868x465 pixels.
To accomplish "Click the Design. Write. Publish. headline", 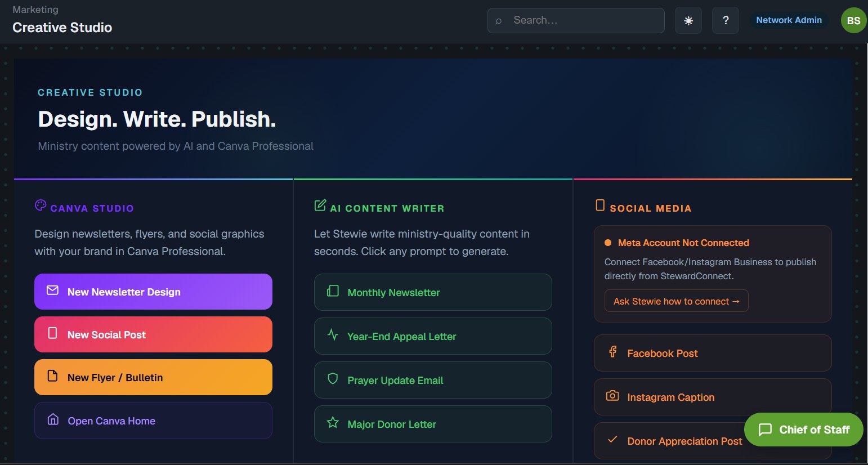I will pos(156,119).
